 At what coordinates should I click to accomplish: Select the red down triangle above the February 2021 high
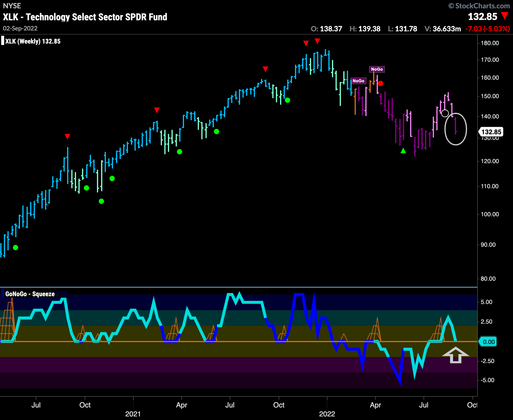[157, 110]
